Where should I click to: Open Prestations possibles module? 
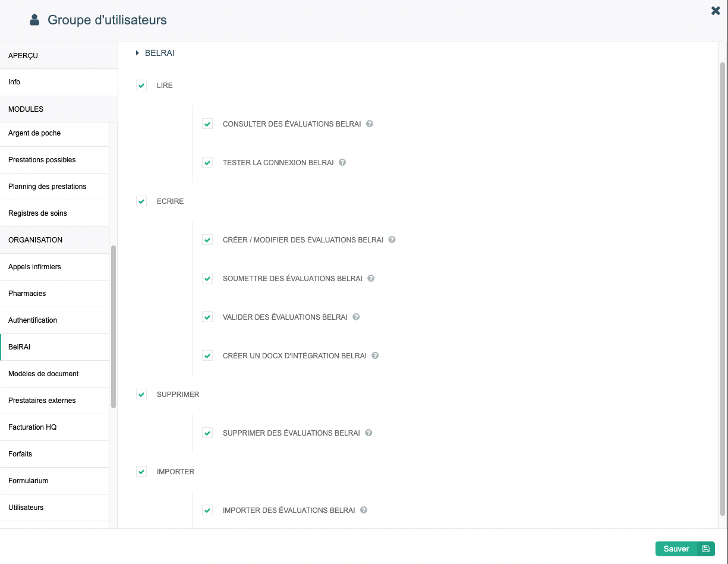[x=55, y=160]
